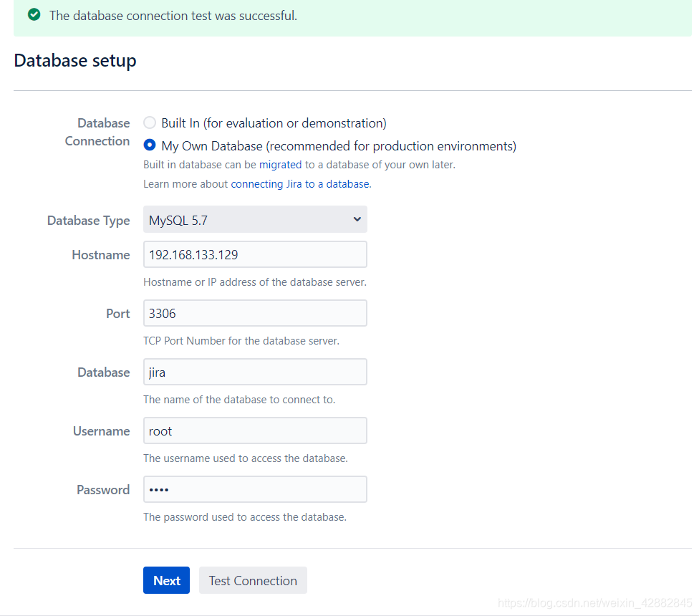This screenshot has height=616, width=699.
Task: Click the Password label
Action: [103, 490]
